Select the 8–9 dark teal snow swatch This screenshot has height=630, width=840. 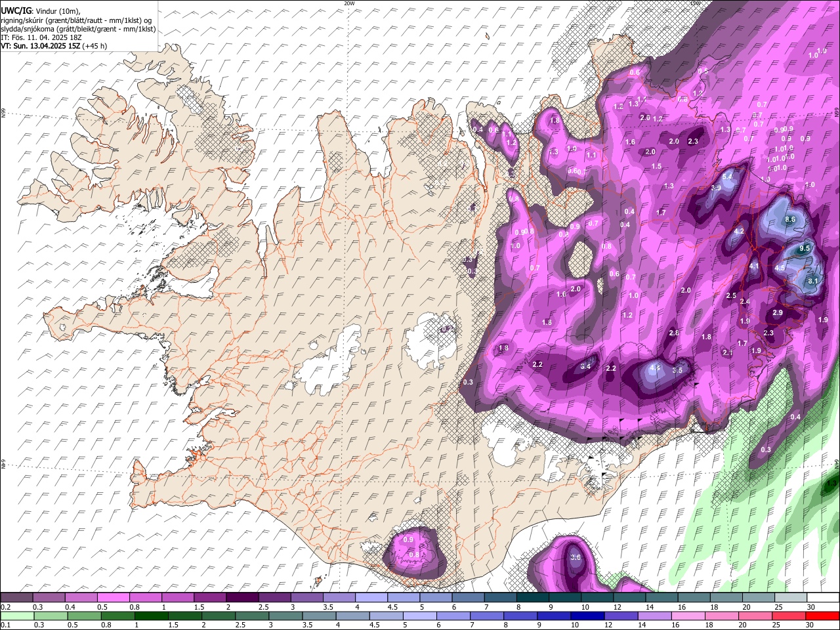tap(532, 598)
